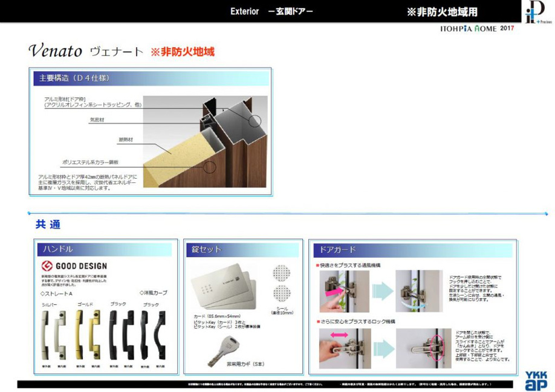The height and width of the screenshot is (392, 555).
Task: Choose the gold straight handle image
Action: coord(88,335)
